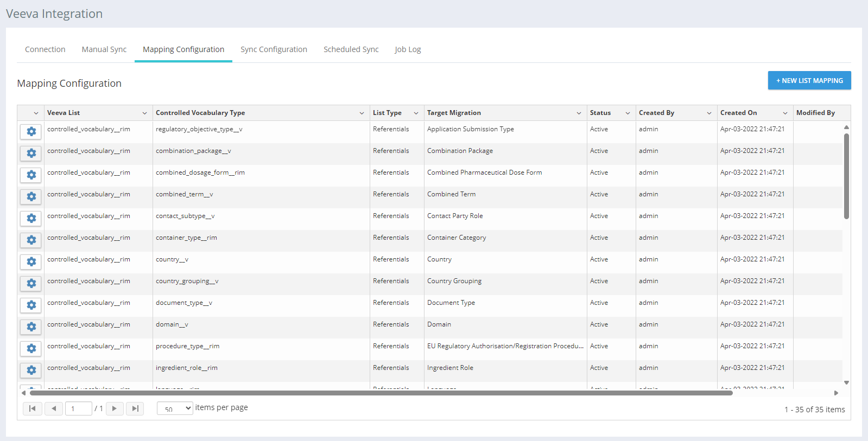Switch to the Sync Configuration tab
The image size is (868, 441).
click(x=274, y=49)
